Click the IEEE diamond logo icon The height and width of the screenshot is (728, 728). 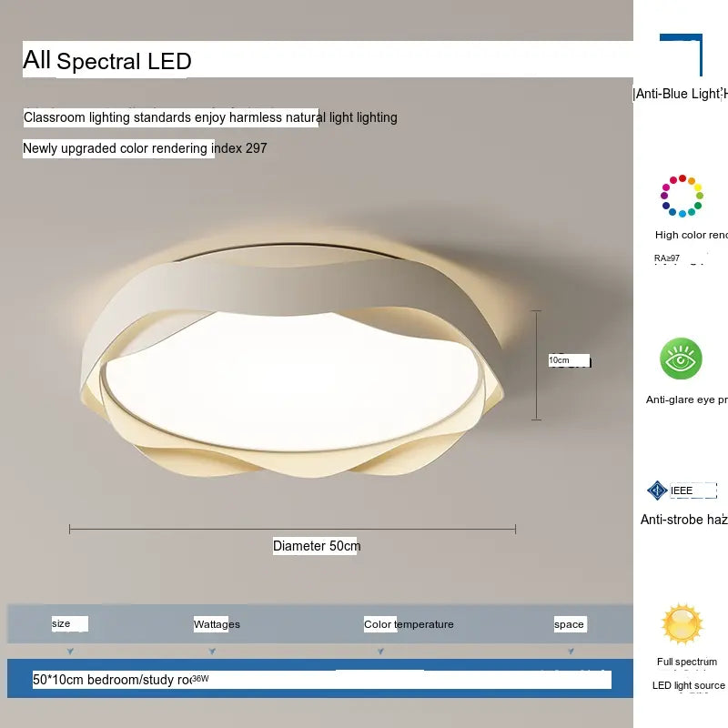click(657, 490)
